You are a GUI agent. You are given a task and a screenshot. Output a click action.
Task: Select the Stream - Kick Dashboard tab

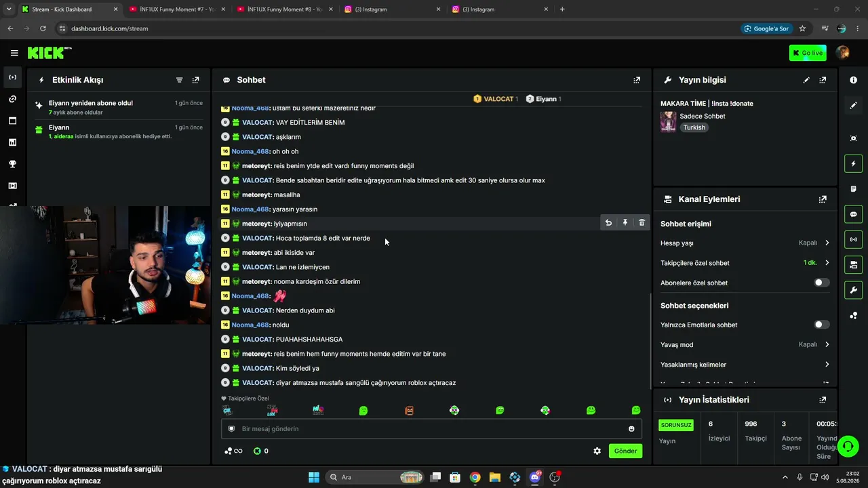coord(69,9)
